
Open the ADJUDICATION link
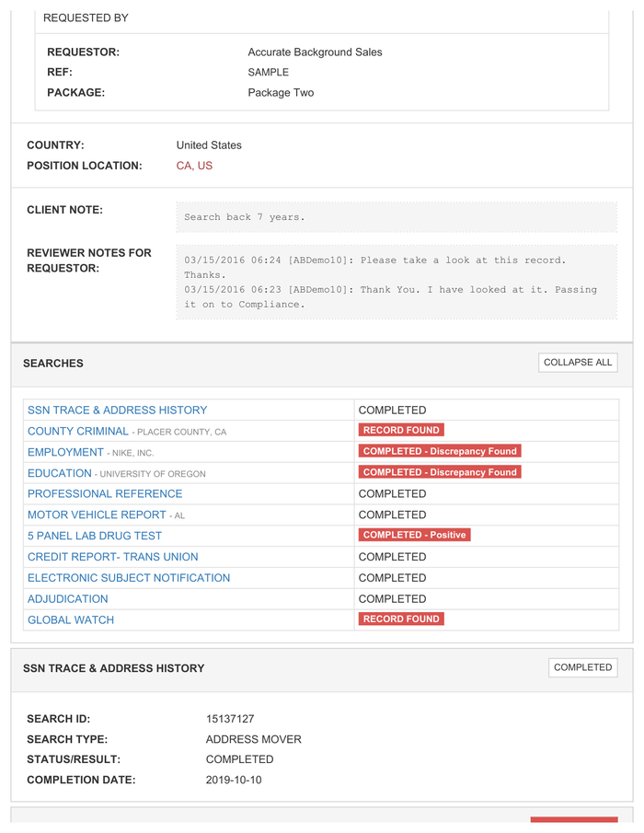click(x=67, y=598)
